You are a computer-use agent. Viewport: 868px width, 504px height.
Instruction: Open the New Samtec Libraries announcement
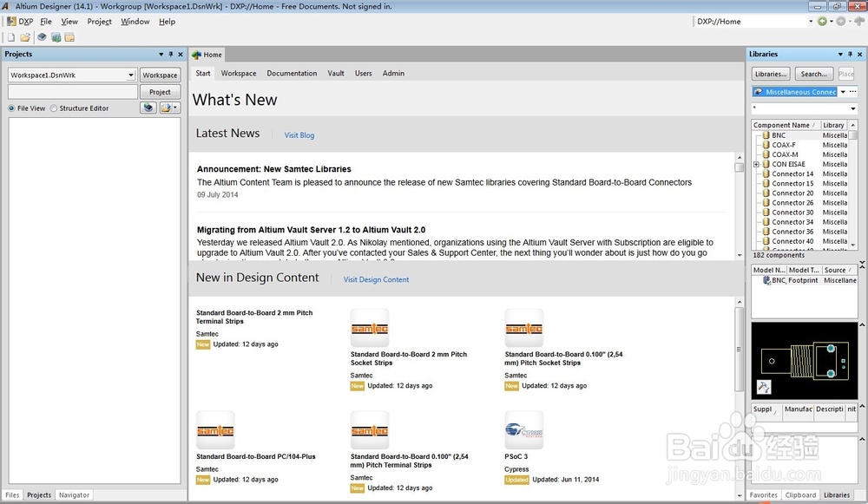tap(274, 169)
